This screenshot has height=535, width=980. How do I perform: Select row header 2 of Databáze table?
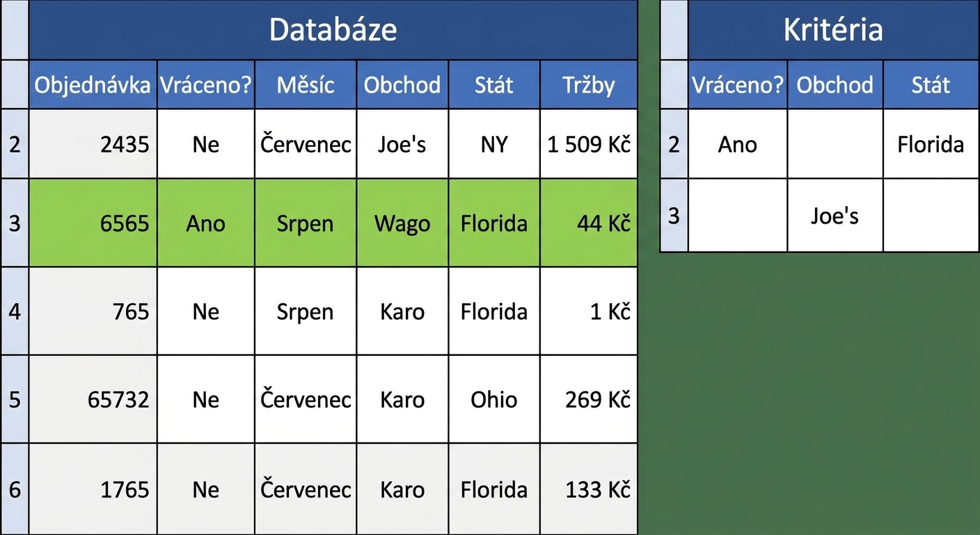click(x=15, y=144)
